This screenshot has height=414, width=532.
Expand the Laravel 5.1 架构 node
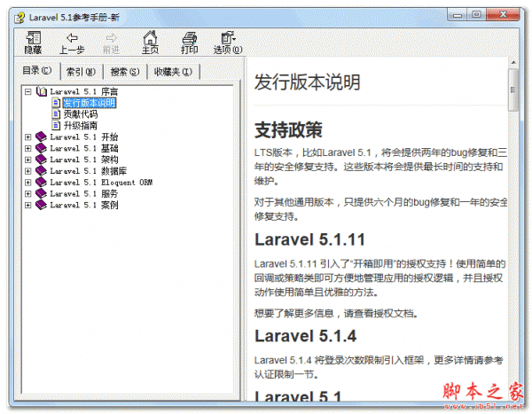(x=28, y=160)
